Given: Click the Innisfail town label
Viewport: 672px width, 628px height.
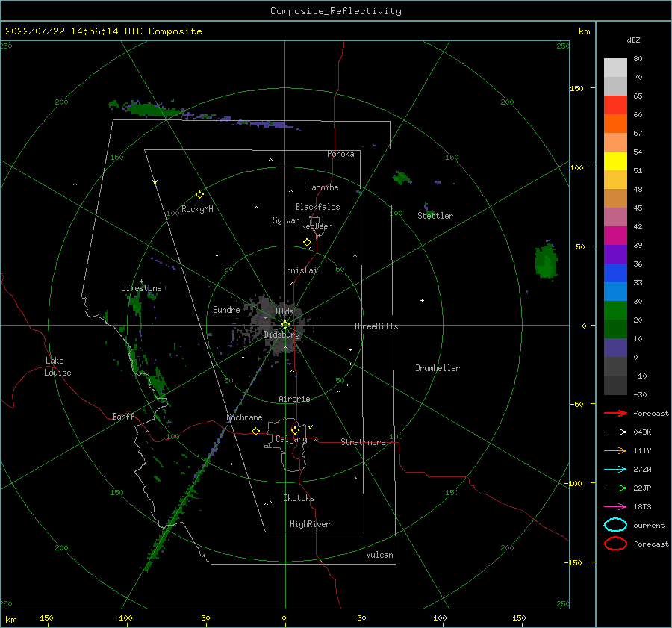Looking at the screenshot, I should [302, 270].
